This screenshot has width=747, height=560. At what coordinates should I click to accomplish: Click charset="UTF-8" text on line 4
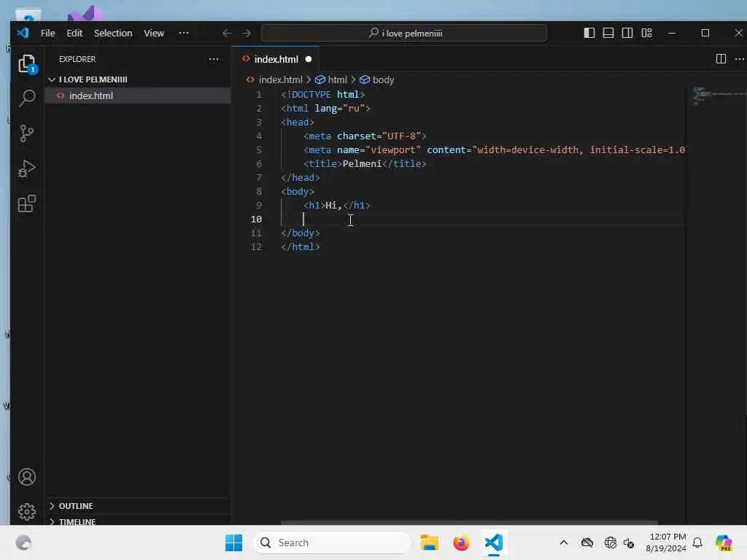point(379,136)
